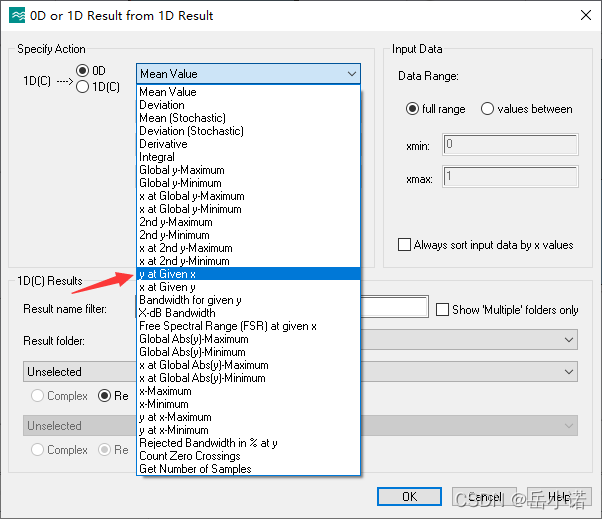Choose Bandwidth for given y
The width and height of the screenshot is (602, 519).
point(248,300)
